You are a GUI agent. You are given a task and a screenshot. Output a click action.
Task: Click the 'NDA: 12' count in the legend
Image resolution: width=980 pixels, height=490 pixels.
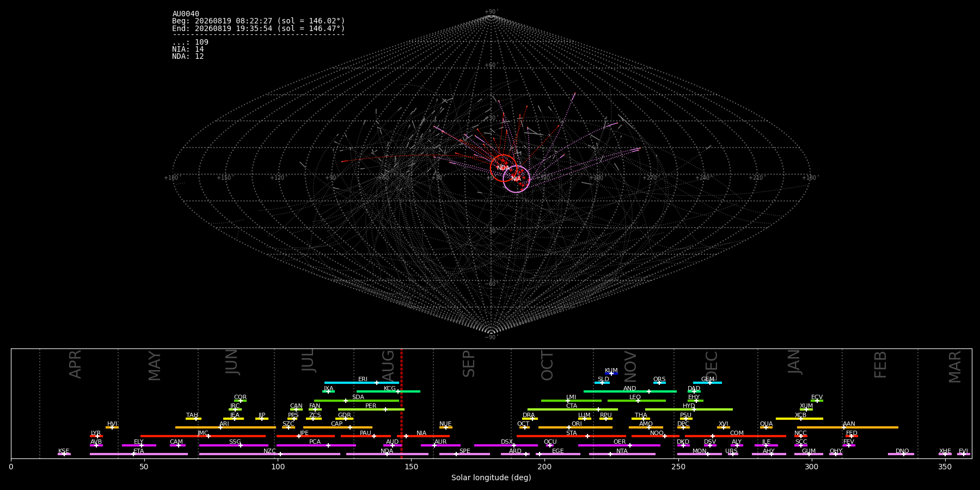click(x=188, y=57)
